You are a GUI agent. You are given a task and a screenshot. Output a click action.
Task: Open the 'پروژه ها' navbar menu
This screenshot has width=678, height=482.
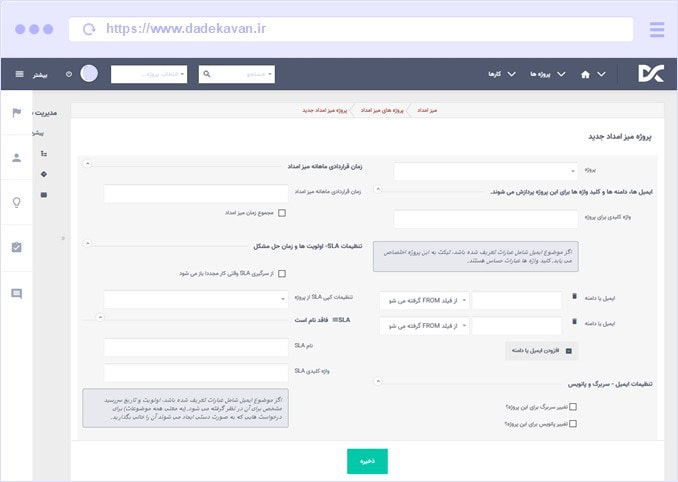540,74
